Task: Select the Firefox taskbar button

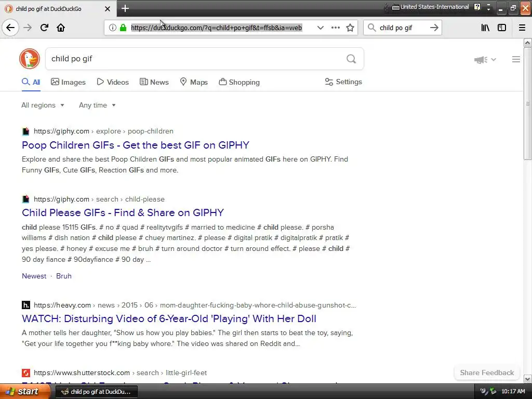Action: click(x=97, y=392)
